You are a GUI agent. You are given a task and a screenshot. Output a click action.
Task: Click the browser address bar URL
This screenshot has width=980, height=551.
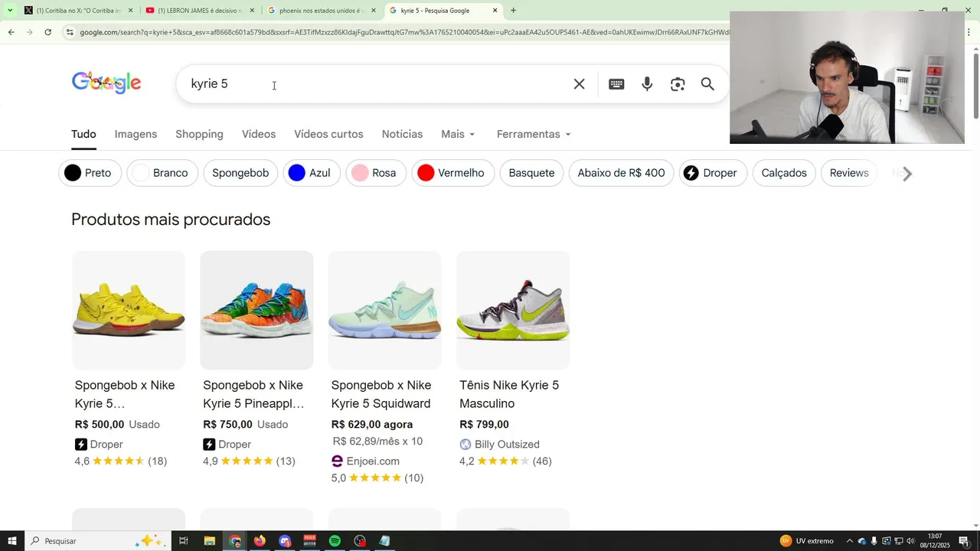tap(404, 32)
